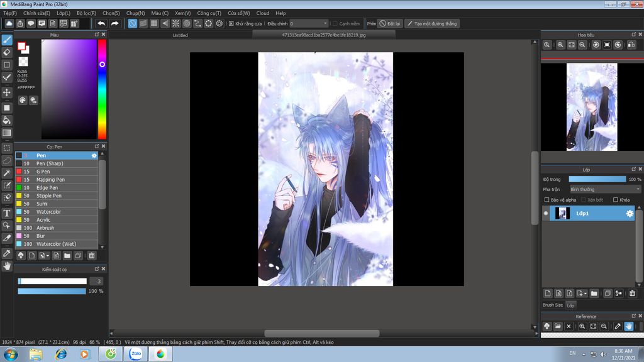
Task: Click the brush size value field
Action: [x=96, y=281]
